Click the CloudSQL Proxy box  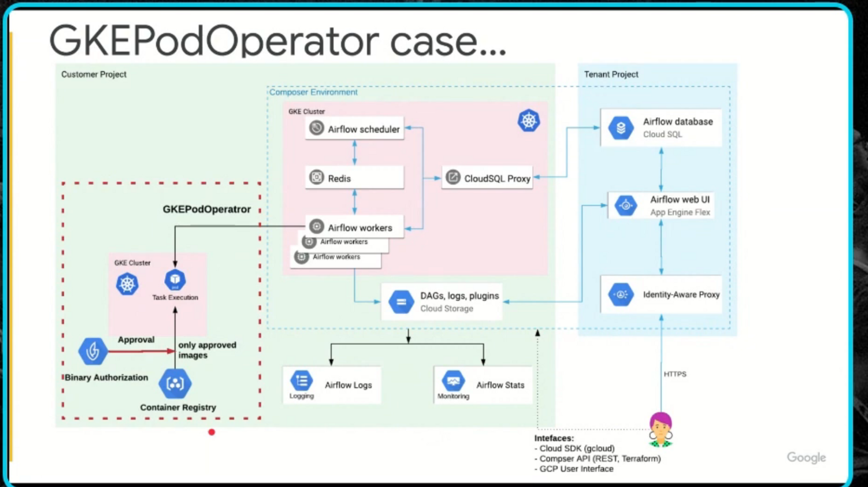(487, 178)
